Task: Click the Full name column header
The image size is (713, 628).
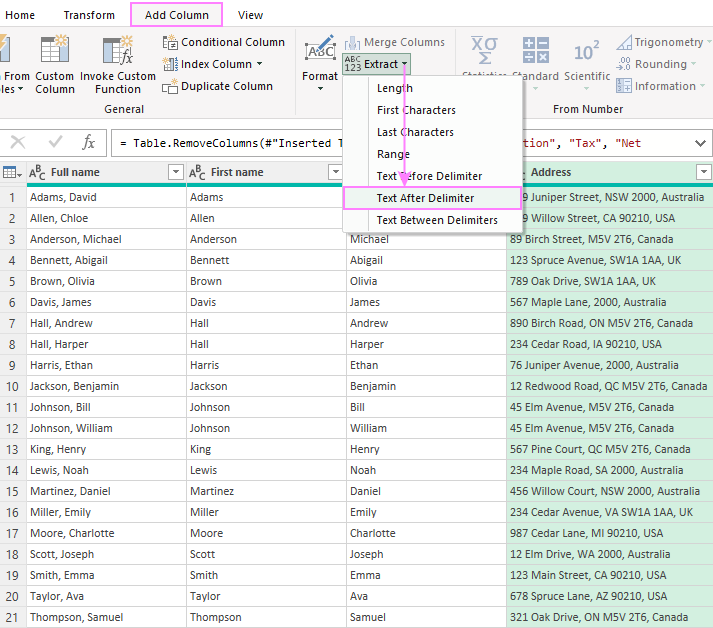Action: [x=106, y=172]
